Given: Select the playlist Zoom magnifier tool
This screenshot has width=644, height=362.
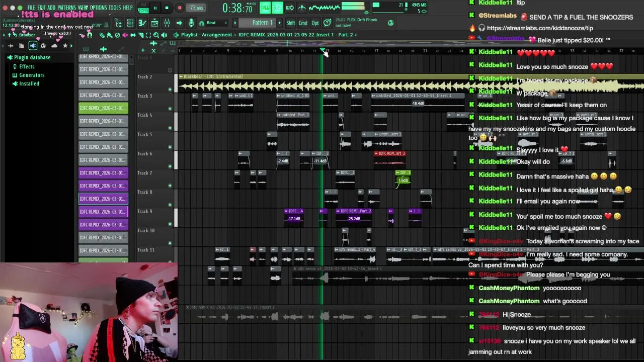Looking at the screenshot, I should [x=156, y=35].
